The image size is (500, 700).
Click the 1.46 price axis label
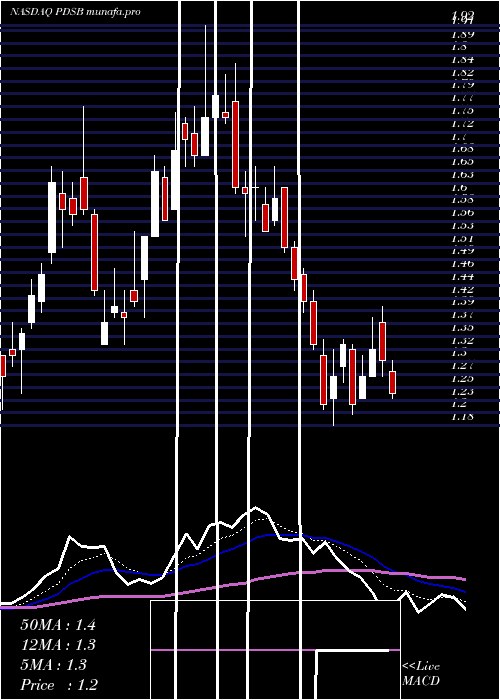[x=462, y=264]
